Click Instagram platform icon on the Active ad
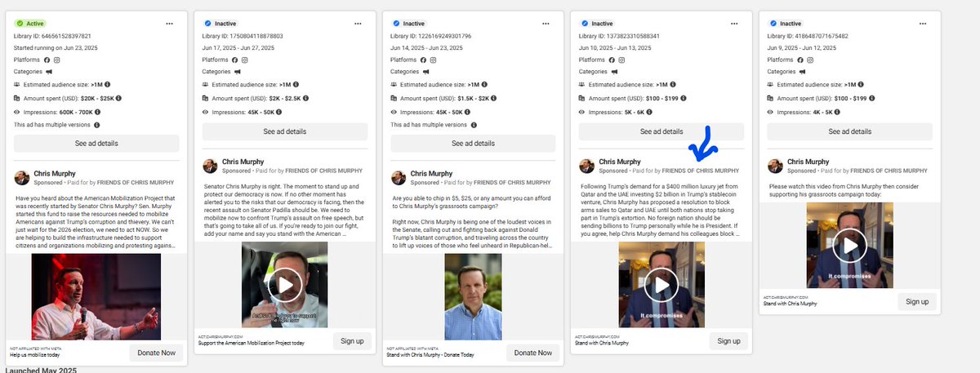980x373 pixels. [56, 60]
